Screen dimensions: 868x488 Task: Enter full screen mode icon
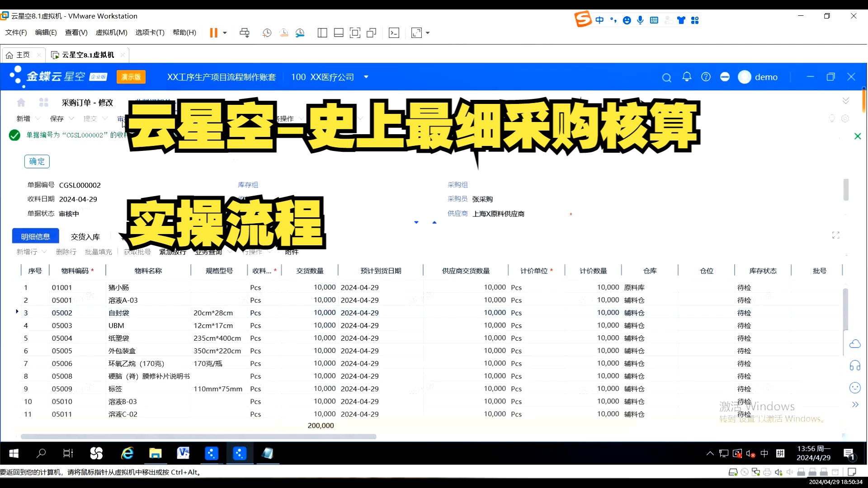click(355, 33)
